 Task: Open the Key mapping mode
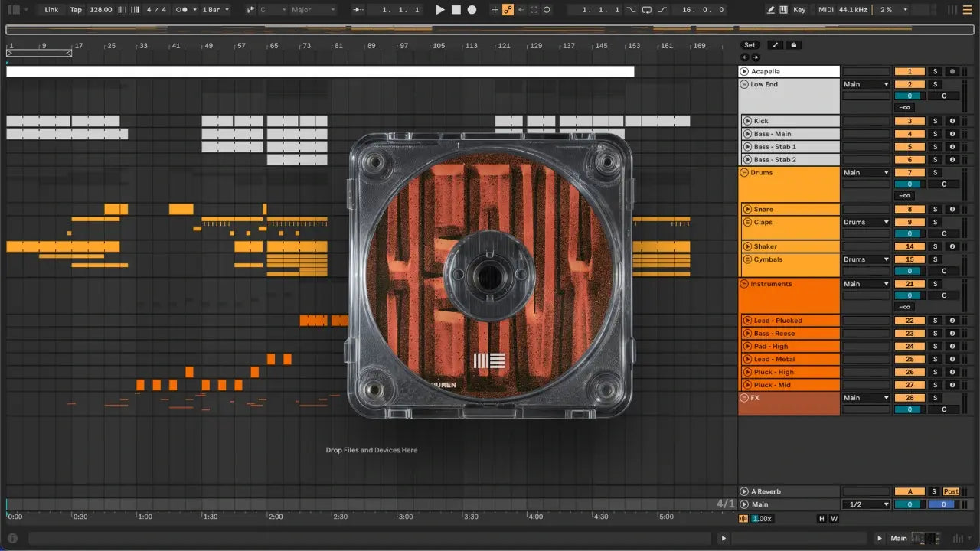tap(799, 10)
